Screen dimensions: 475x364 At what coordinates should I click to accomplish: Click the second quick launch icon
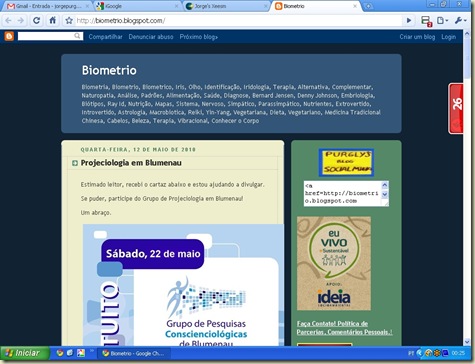click(x=70, y=353)
